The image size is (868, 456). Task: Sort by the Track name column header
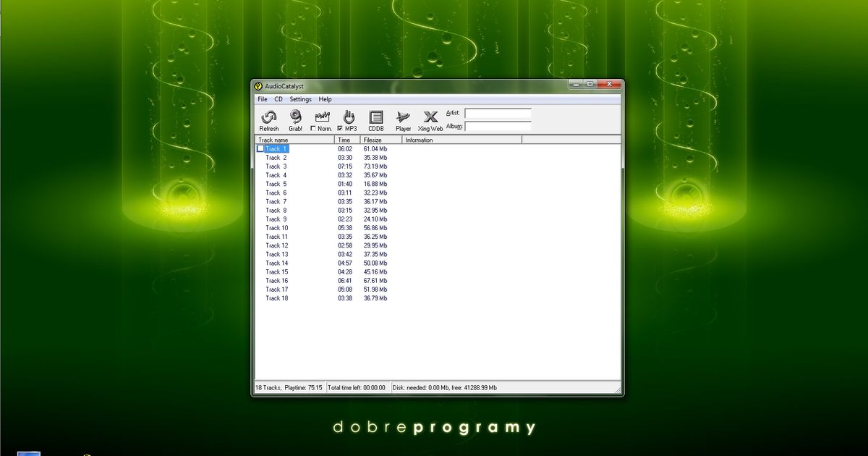295,140
